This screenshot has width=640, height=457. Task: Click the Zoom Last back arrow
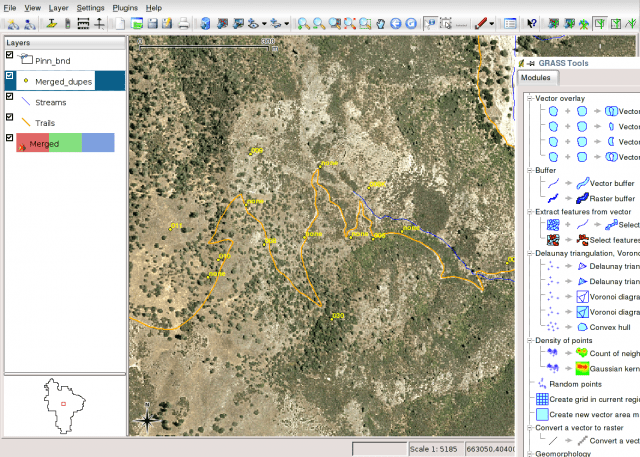(x=395, y=23)
